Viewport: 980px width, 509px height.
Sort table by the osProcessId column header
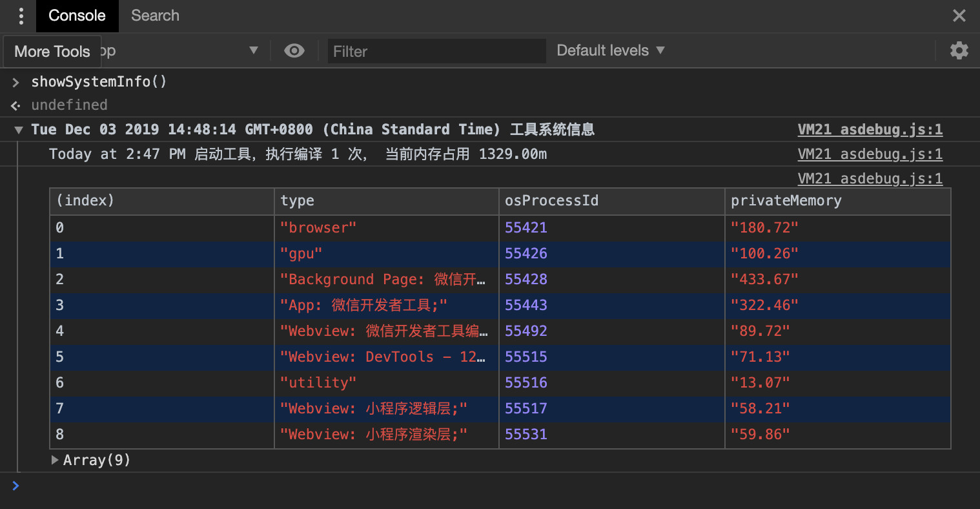tap(611, 201)
